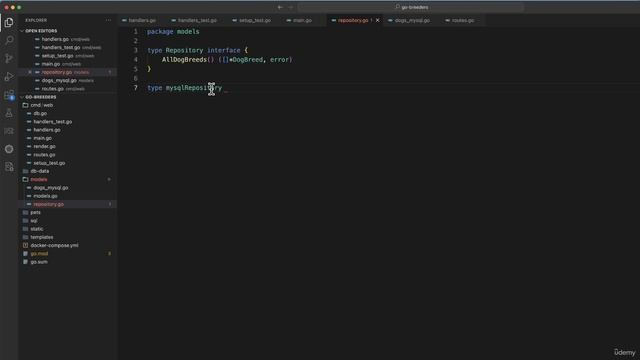Click 'Repository' in the interface declaration
Viewport: 640px width, 360px height.
click(x=184, y=50)
